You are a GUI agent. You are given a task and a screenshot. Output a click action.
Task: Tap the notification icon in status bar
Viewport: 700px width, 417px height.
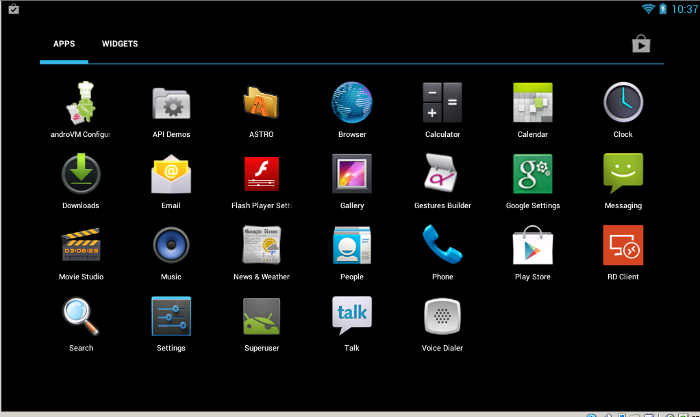13,8
